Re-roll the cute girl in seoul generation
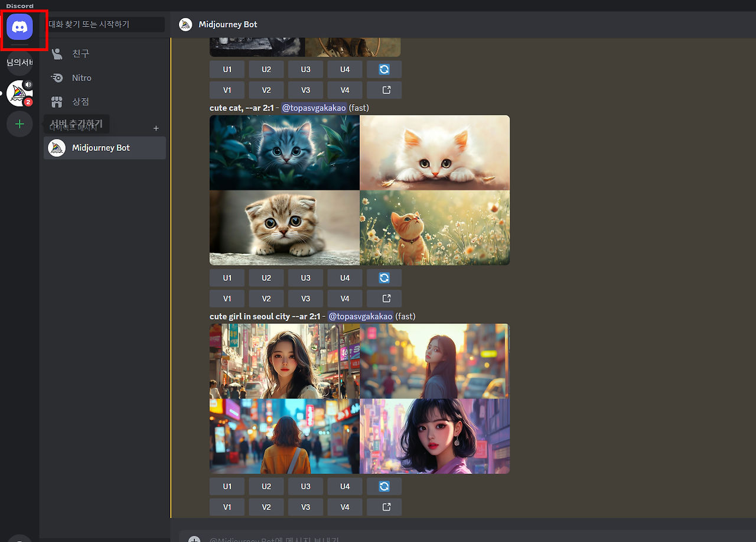Screen dimensions: 756x542 click(x=384, y=486)
